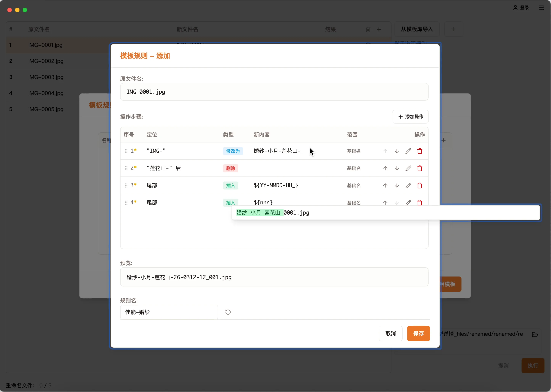Open 从模板库导入 in main window
551x392 pixels.
coord(417,29)
